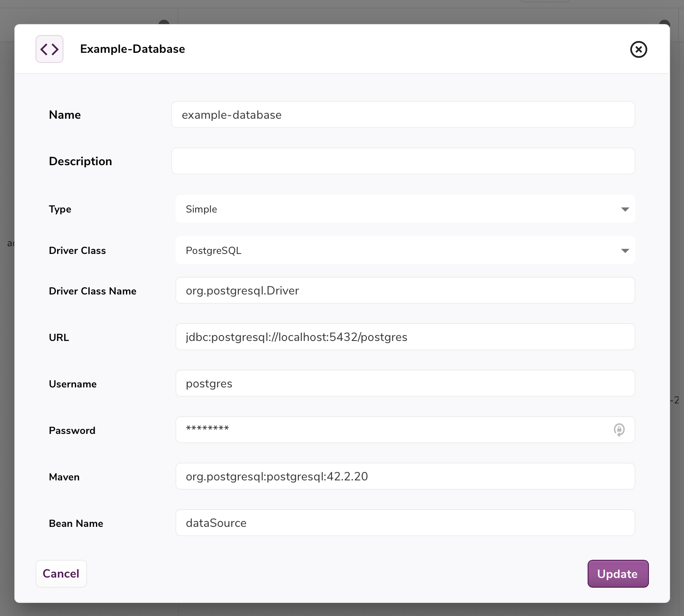Save changes with the Update button
This screenshot has height=616, width=684.
618,574
